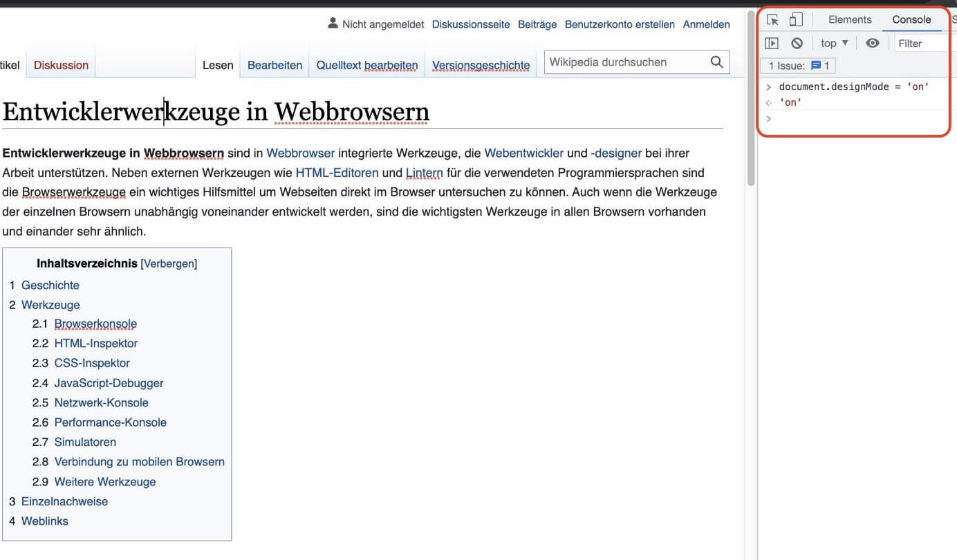Open the Bearbeiten tab
The image size is (957, 560).
coord(275,65)
